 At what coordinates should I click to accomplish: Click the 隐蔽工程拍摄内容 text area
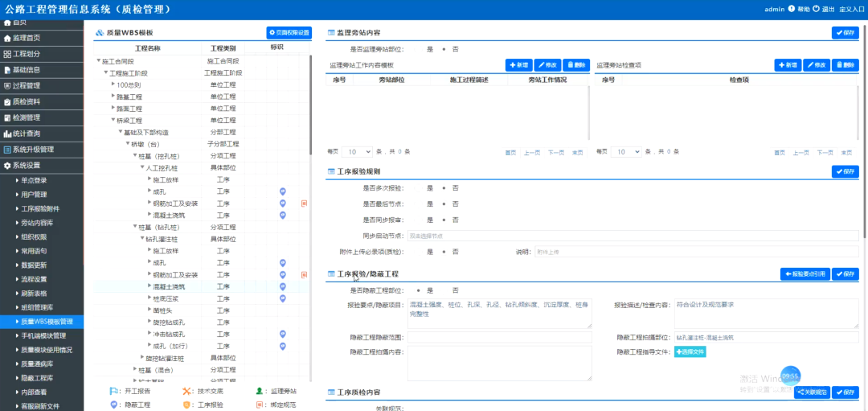(500, 364)
